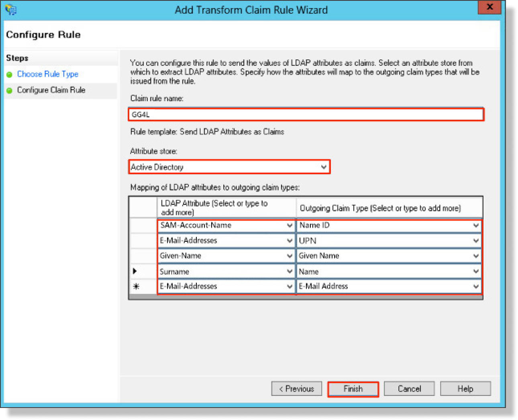Expand the E-Mail Address outgoing claim dropdown
518x420 pixels.
click(x=476, y=287)
